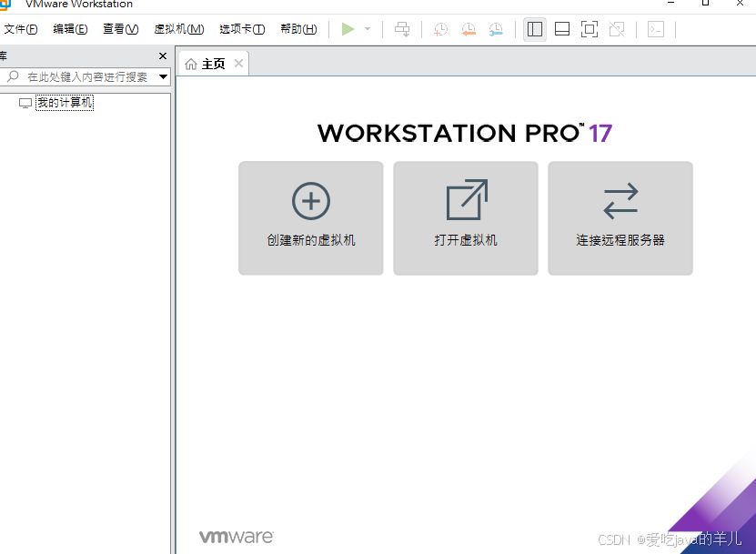Click the search magnifier icon in library
Image resolution: width=756 pixels, height=554 pixels.
tap(13, 76)
